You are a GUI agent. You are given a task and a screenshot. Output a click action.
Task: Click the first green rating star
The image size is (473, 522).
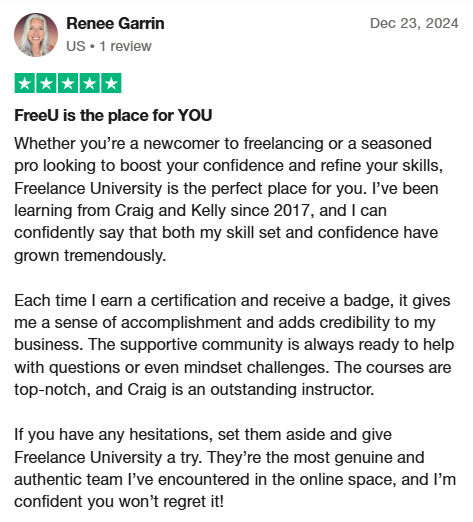coord(25,83)
